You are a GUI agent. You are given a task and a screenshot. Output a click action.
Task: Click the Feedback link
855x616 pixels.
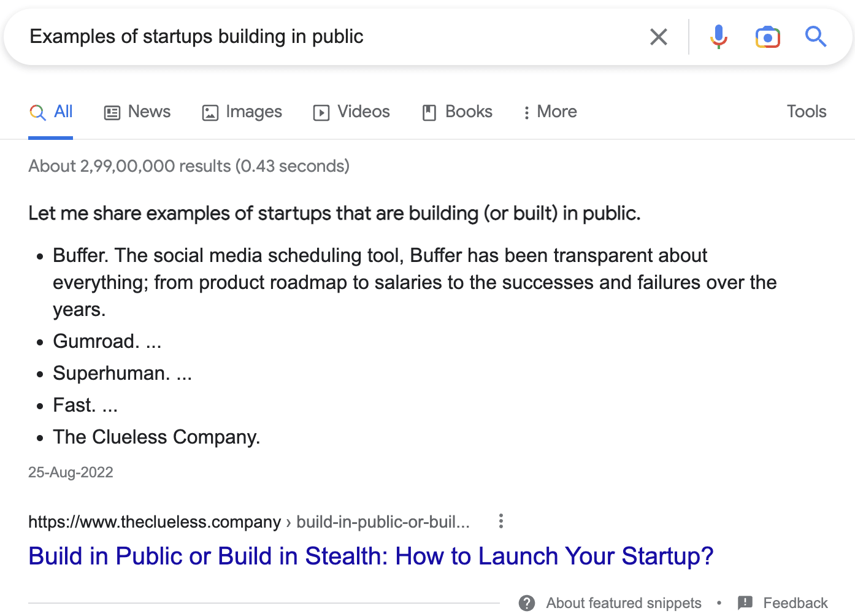click(x=795, y=603)
